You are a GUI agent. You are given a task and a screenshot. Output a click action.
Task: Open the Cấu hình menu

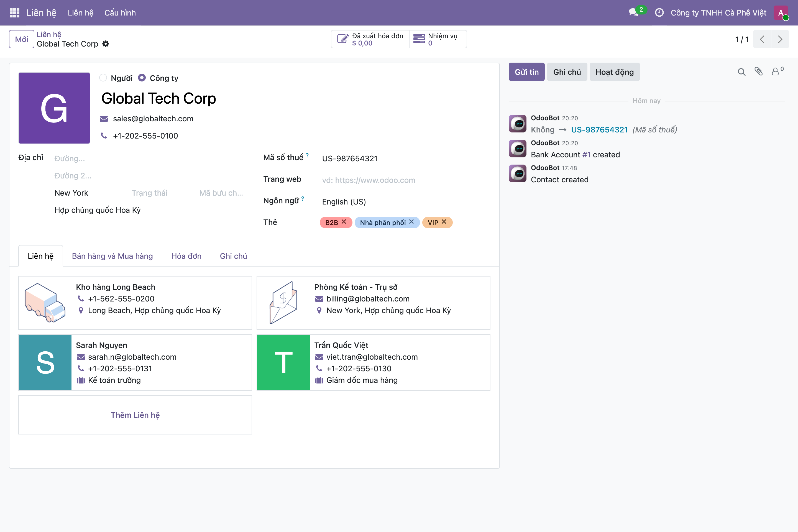coord(120,12)
